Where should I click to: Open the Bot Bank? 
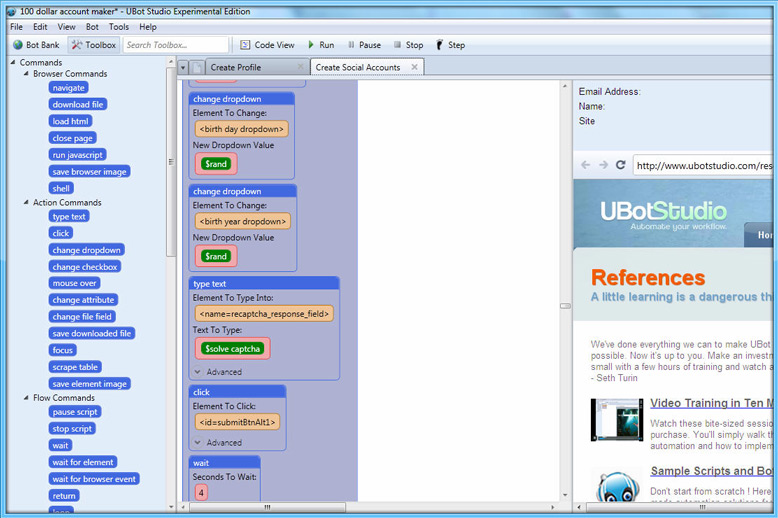[36, 45]
